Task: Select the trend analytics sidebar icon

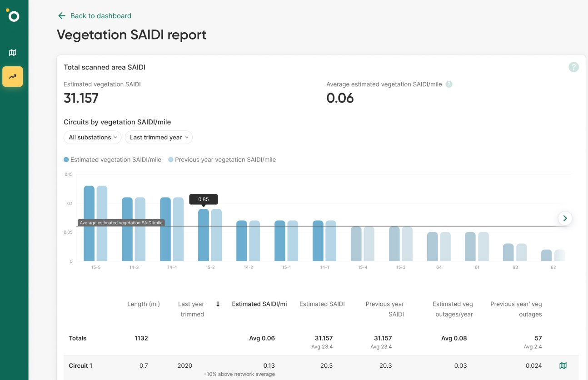Action: coord(13,77)
